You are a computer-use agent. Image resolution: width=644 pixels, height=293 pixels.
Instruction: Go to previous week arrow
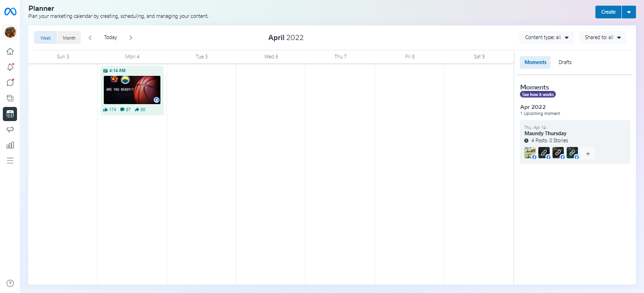point(90,38)
